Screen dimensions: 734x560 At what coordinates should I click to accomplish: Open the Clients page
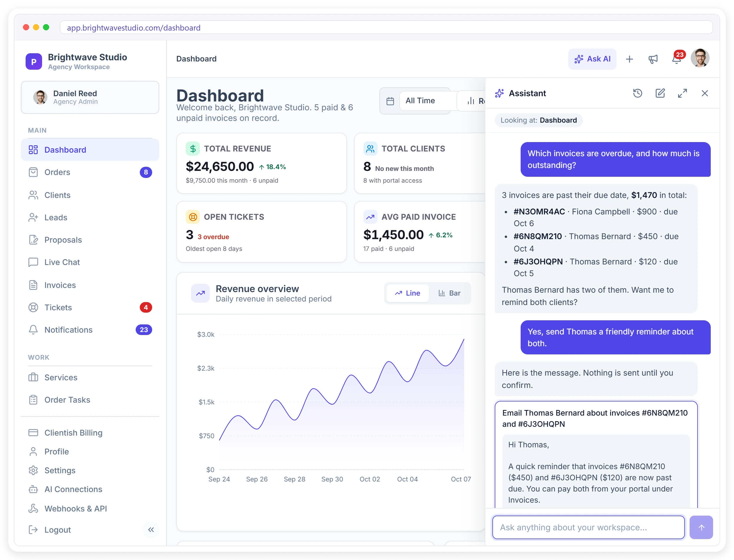tap(90, 195)
